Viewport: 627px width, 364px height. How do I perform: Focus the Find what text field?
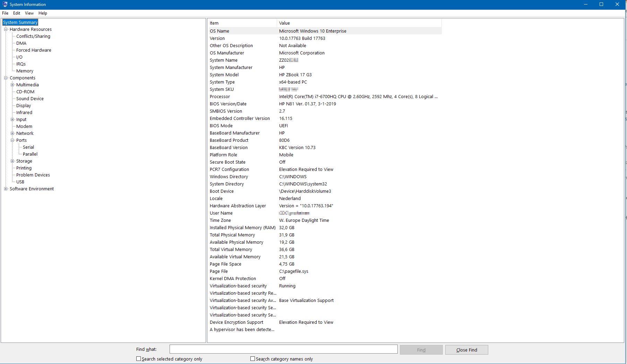pos(283,349)
